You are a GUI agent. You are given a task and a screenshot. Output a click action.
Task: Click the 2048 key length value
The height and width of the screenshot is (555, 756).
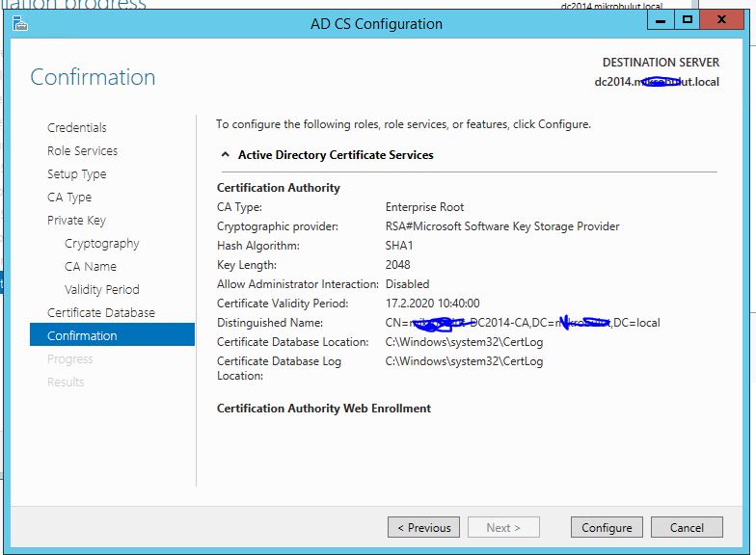point(397,265)
